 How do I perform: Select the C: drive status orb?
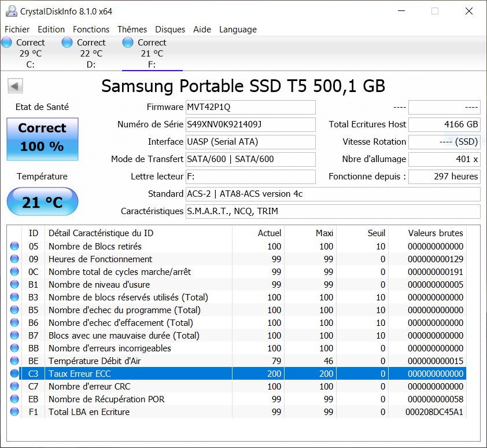pos(6,42)
